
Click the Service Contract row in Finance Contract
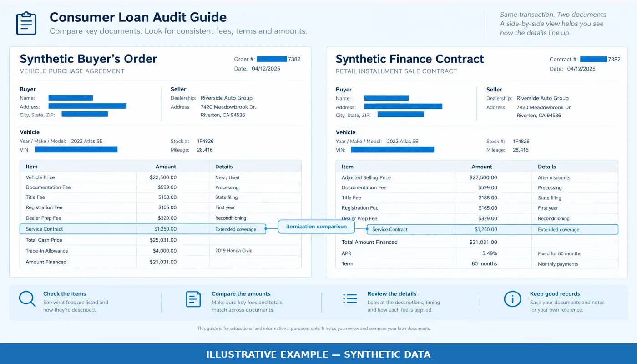[492, 229]
